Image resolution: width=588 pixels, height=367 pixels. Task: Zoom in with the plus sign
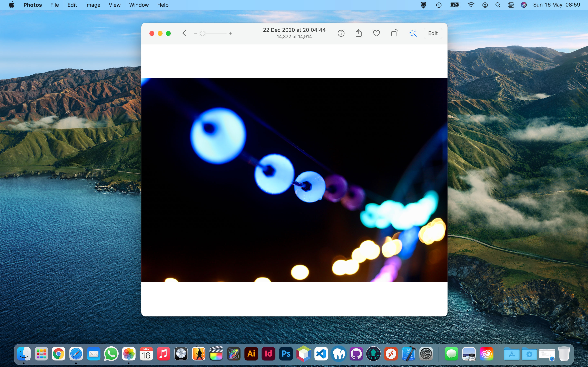tap(231, 33)
